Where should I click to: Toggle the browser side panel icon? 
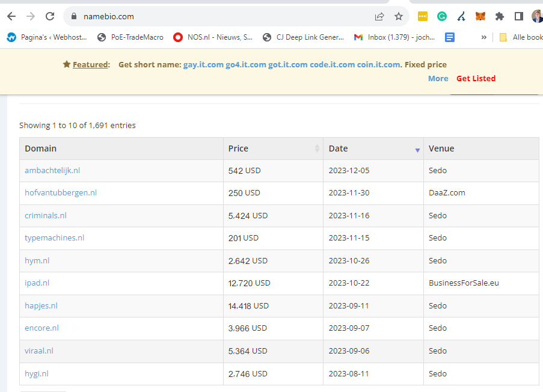518,16
